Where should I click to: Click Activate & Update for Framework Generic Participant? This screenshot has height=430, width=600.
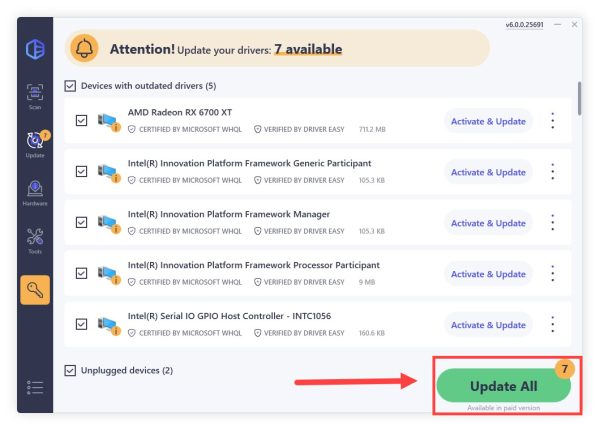tap(488, 172)
